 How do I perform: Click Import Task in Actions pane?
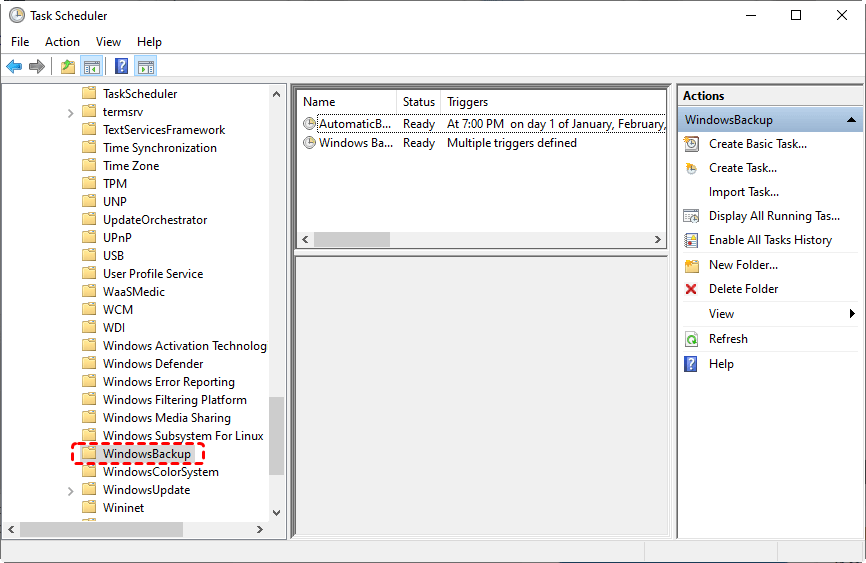pyautogui.click(x=743, y=192)
